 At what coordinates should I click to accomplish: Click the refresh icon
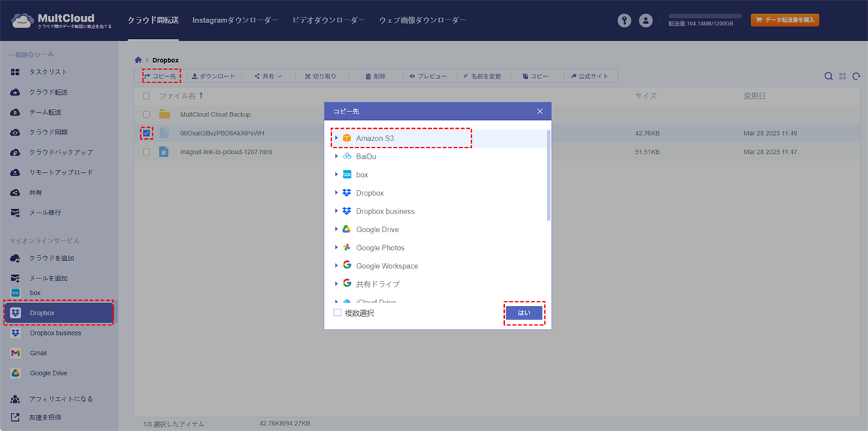[856, 76]
